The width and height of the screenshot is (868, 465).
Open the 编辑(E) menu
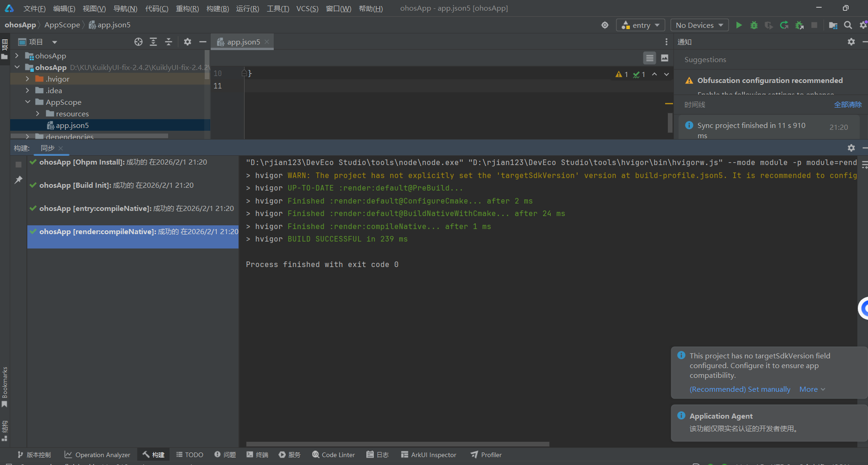click(x=64, y=8)
